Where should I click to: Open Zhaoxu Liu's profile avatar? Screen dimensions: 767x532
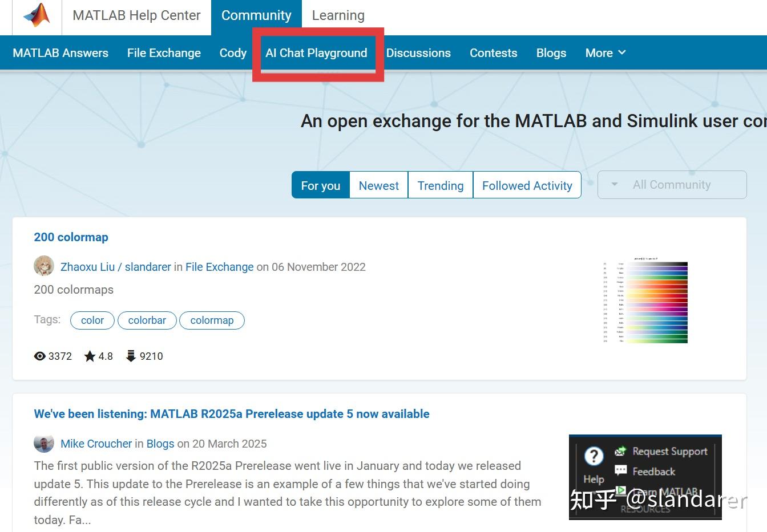point(44,266)
